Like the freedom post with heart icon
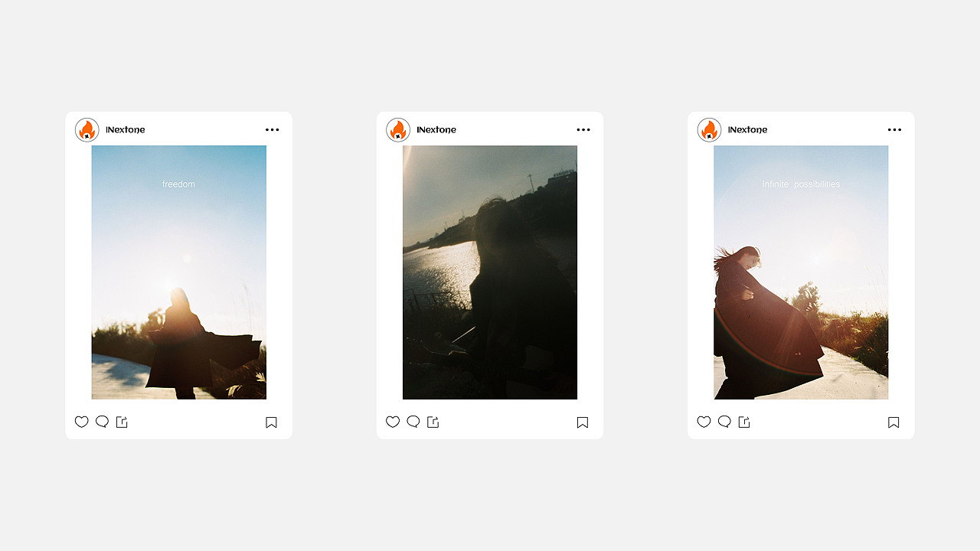Viewport: 980px width, 551px height. tap(81, 422)
